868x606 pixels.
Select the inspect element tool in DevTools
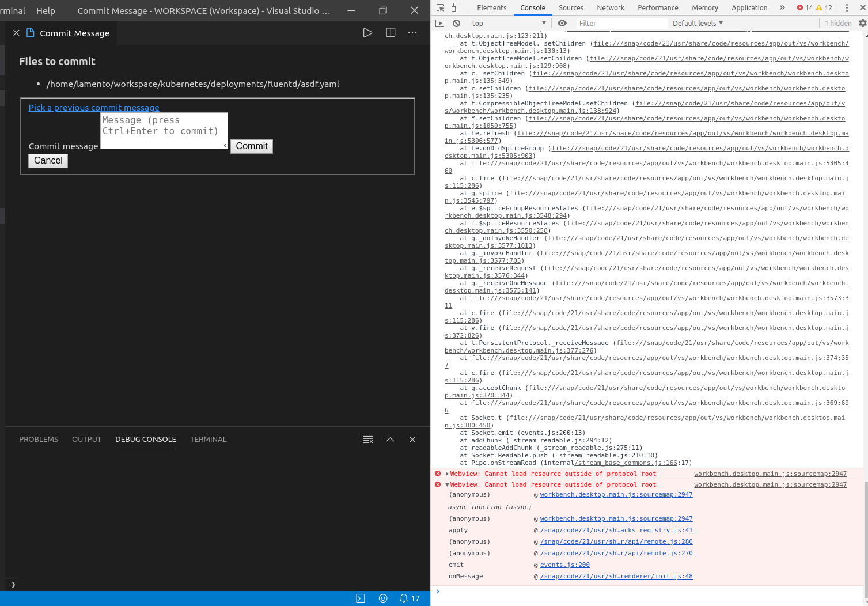439,7
